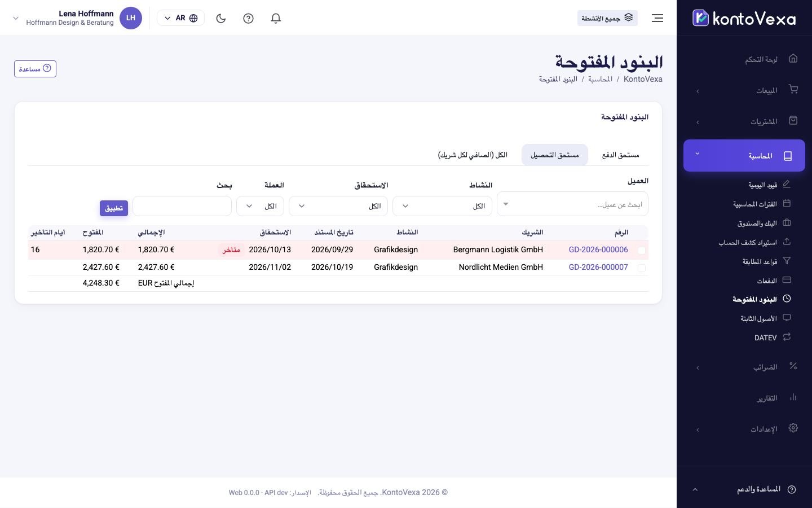The image size is (812, 508).
Task: Click المحاسبة breadcrumb link
Action: tap(600, 79)
